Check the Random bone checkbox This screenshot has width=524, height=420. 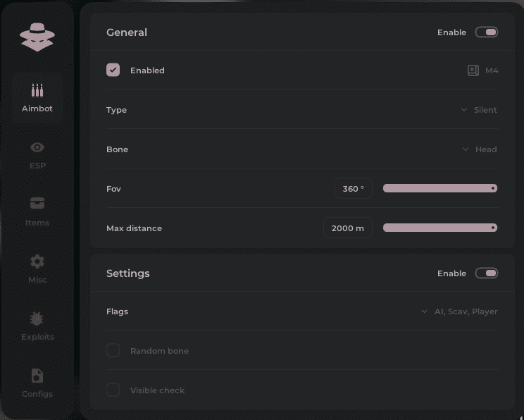[113, 351]
